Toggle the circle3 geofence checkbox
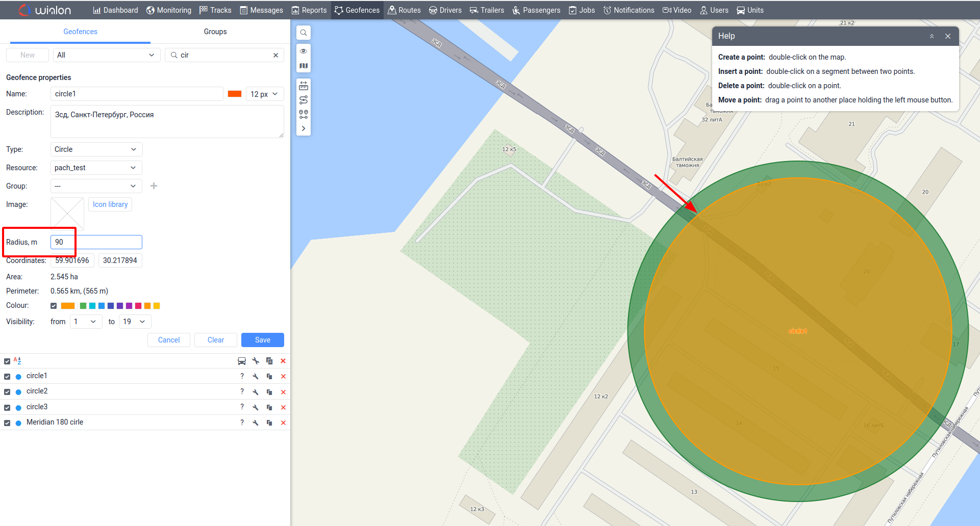This screenshot has width=980, height=526. pyautogui.click(x=7, y=408)
